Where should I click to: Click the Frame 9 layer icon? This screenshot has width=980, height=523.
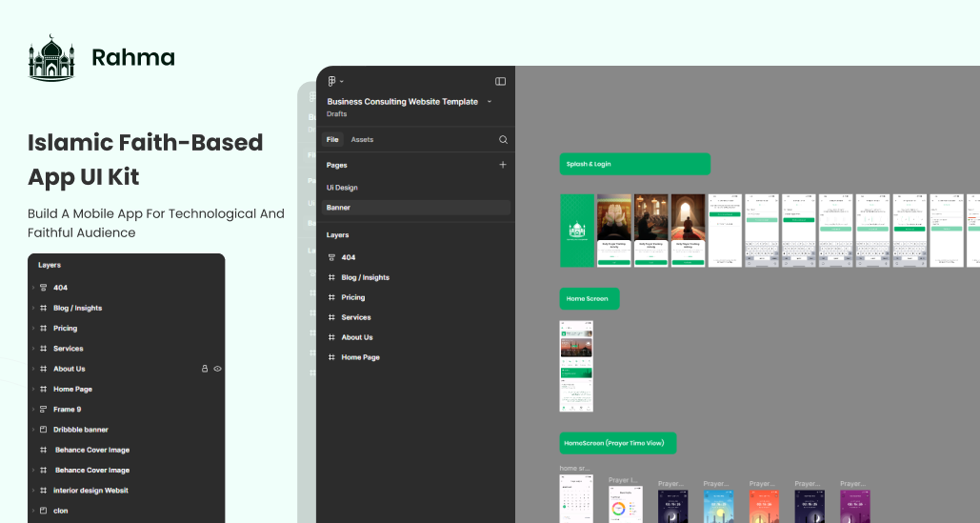[43, 410]
